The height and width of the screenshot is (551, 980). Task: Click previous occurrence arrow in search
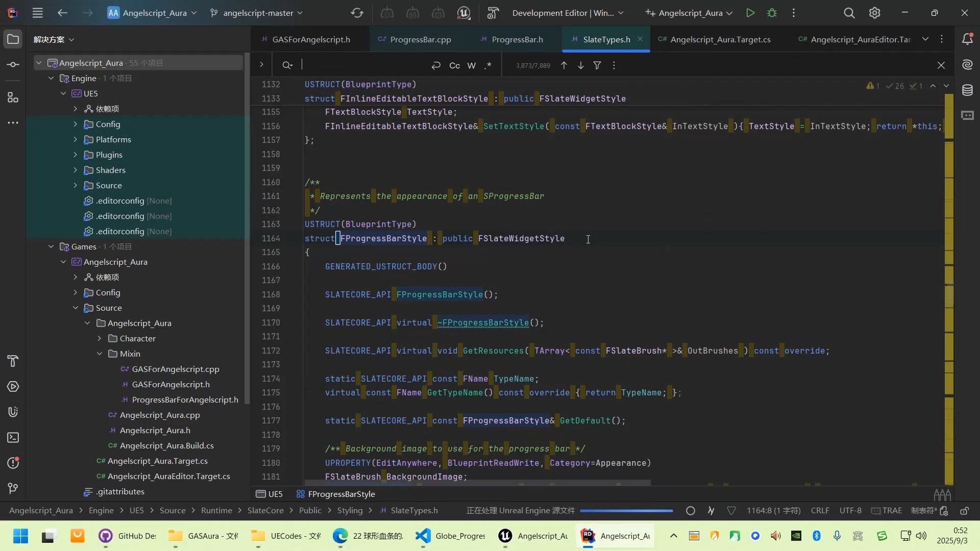(x=563, y=65)
